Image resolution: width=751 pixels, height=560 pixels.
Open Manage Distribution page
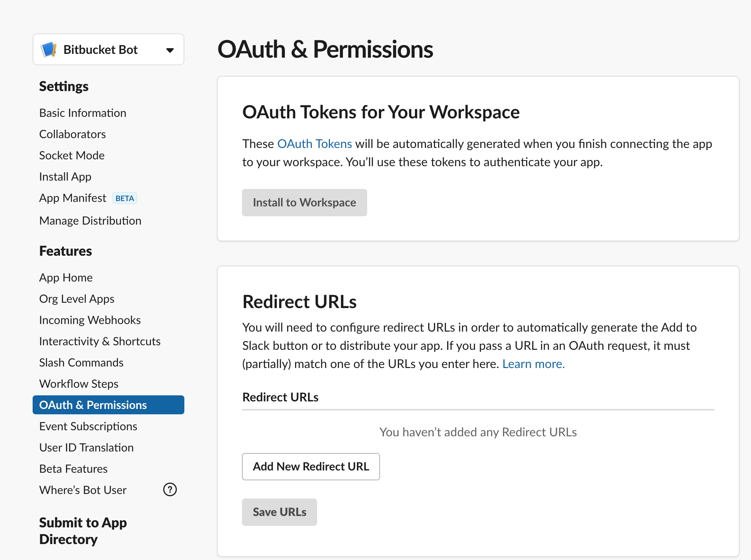point(90,221)
